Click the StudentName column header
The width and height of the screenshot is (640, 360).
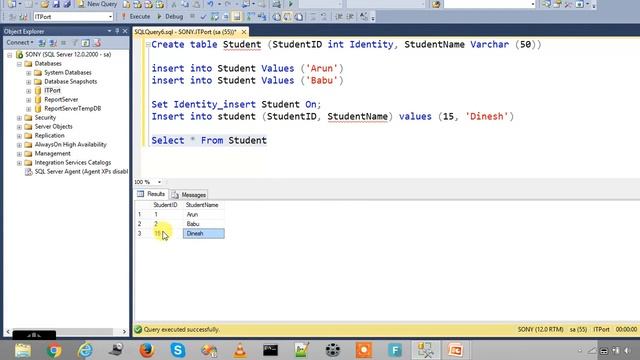tap(203, 205)
